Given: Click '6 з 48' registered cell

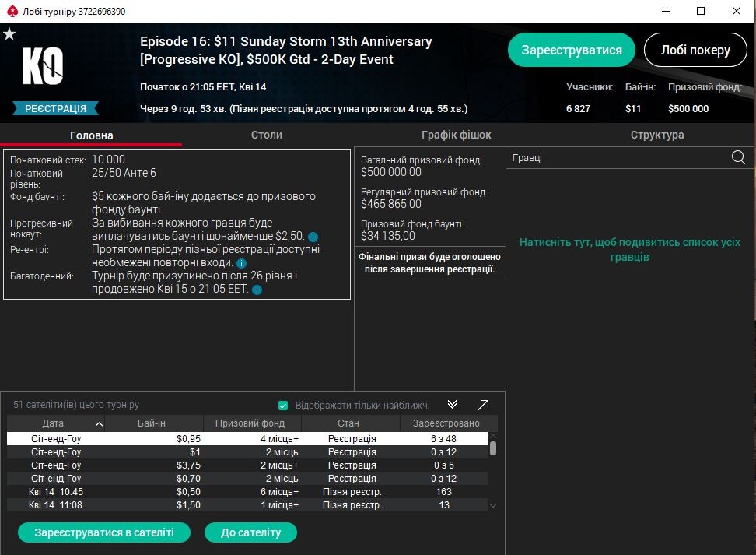Looking at the screenshot, I should [443, 439].
